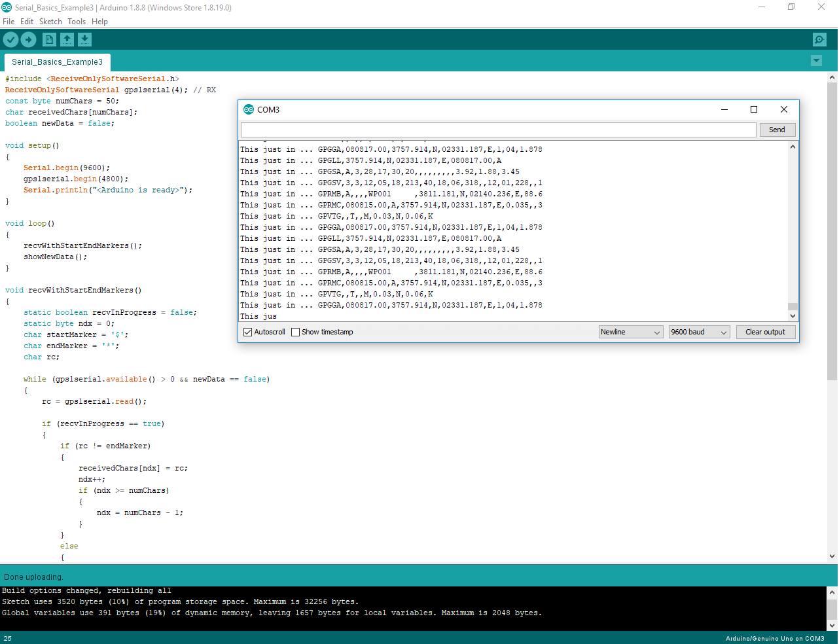Open the 9600 baud rate dropdown
Viewport: 839px width, 644px height.
tap(698, 331)
